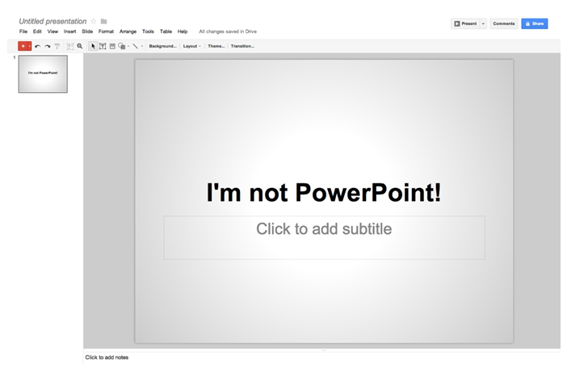
Task: Select the magnifier zoom tool
Action: pyautogui.click(x=79, y=46)
